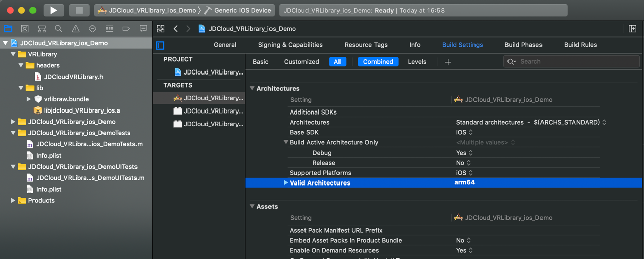Screen dimensions: 644x259
Task: Collapse the JDCloud_VRLibrary_ios_Demo project root
Action: [x=5, y=43]
